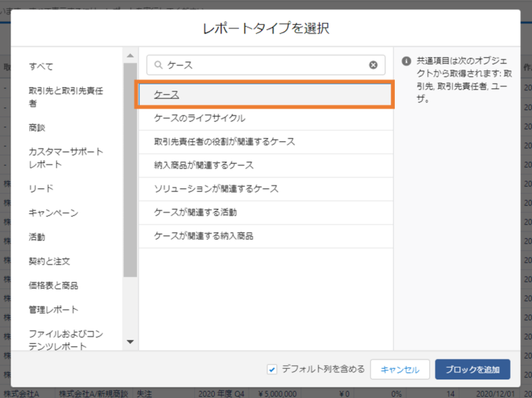The width and height of the screenshot is (532, 398).
Task: Select the キャンペーン category
Action: point(53,213)
